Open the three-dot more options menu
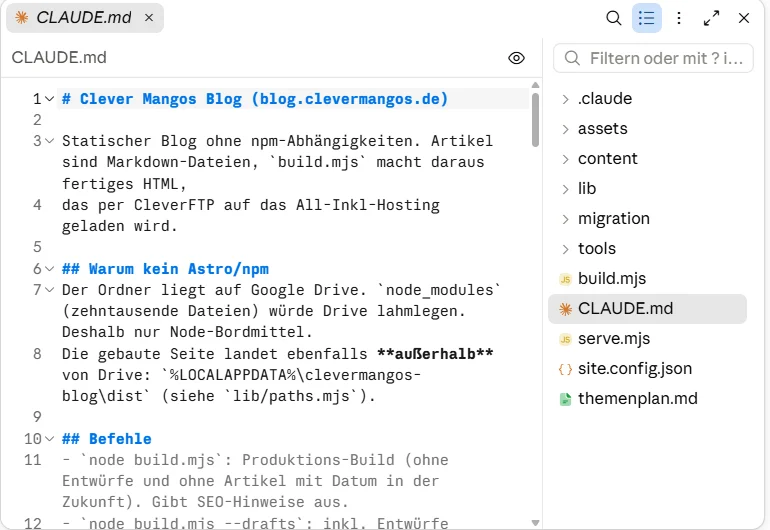770x530 pixels. coord(679,18)
